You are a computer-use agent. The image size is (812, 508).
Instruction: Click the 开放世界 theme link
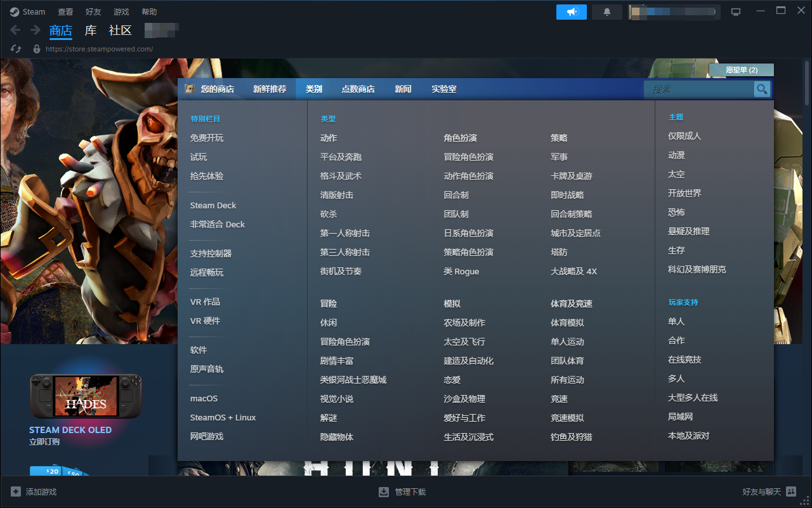(684, 193)
